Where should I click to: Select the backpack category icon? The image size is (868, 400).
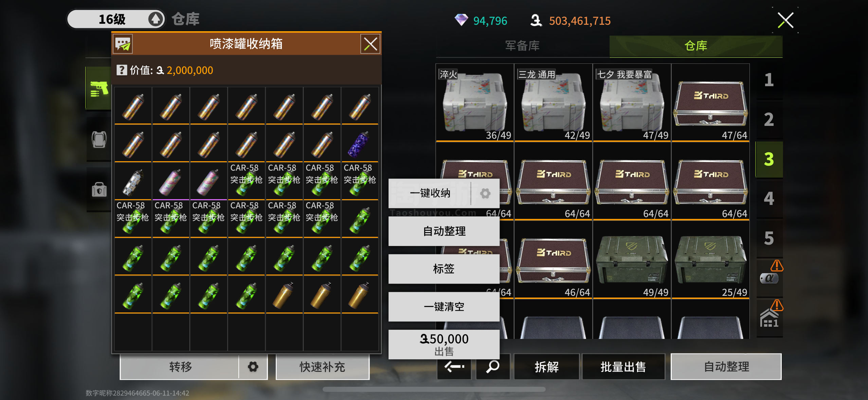[x=99, y=139]
